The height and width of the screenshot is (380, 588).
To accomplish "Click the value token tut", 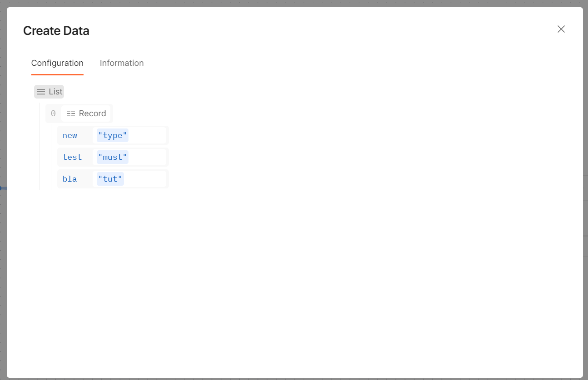I will click(x=109, y=178).
